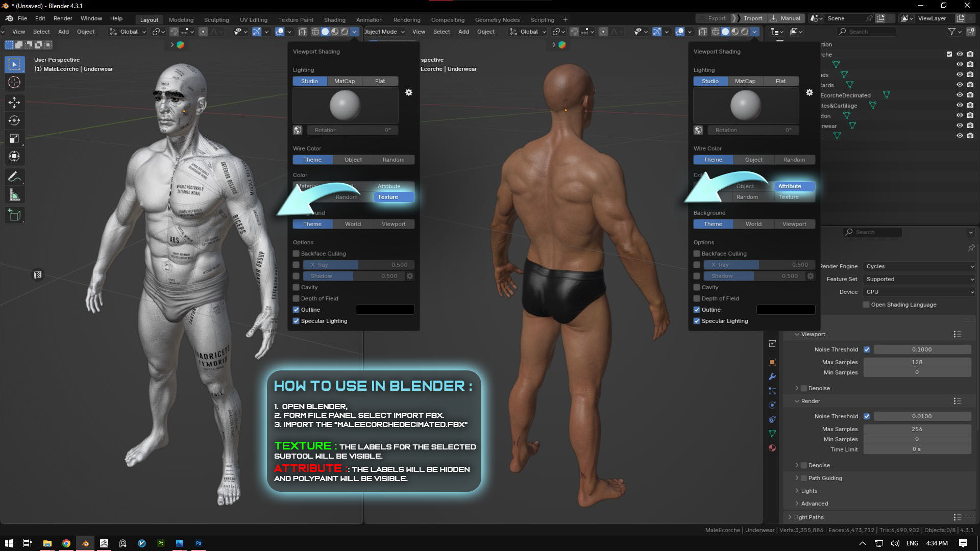Open the Help menu
This screenshot has height=551, width=980.
click(x=116, y=18)
